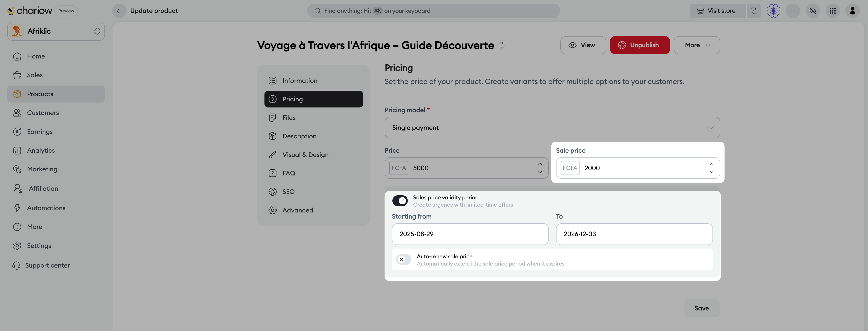Toggle the hidden-eye privacy icon

click(x=813, y=11)
